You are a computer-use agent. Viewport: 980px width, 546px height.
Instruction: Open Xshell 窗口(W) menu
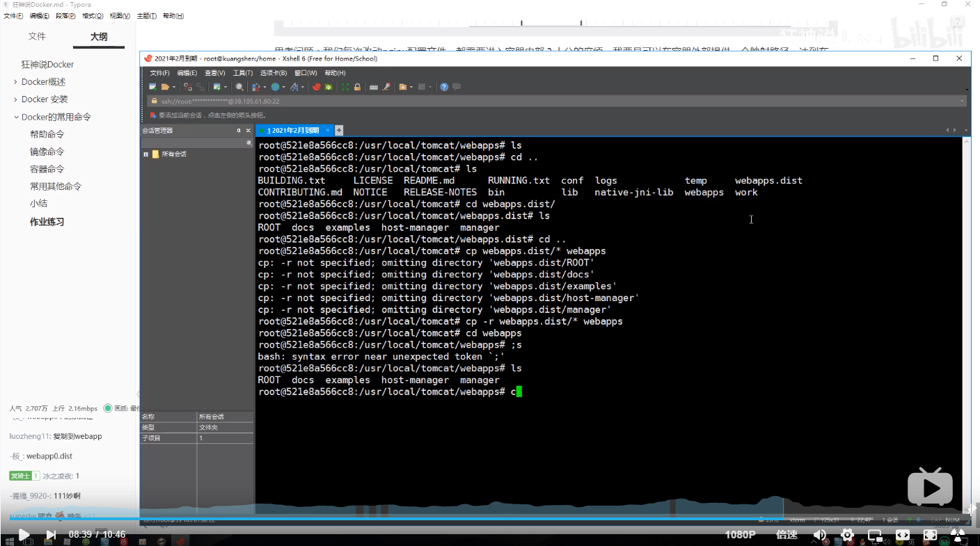(x=306, y=73)
